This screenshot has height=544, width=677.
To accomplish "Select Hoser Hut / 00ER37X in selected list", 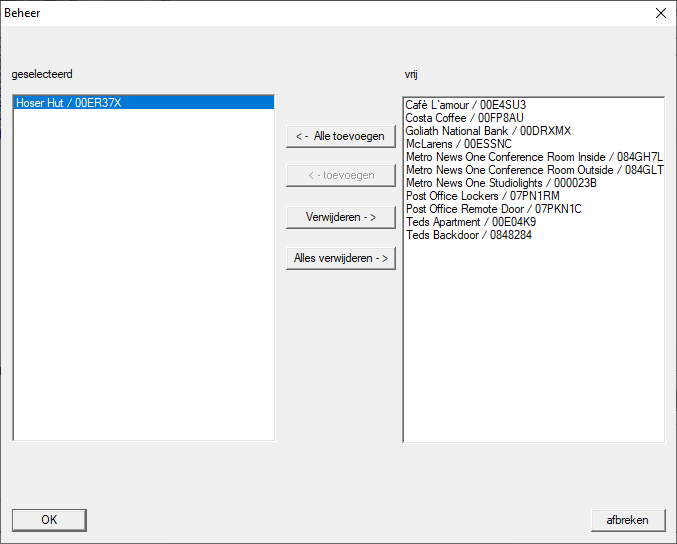I will pos(69,103).
